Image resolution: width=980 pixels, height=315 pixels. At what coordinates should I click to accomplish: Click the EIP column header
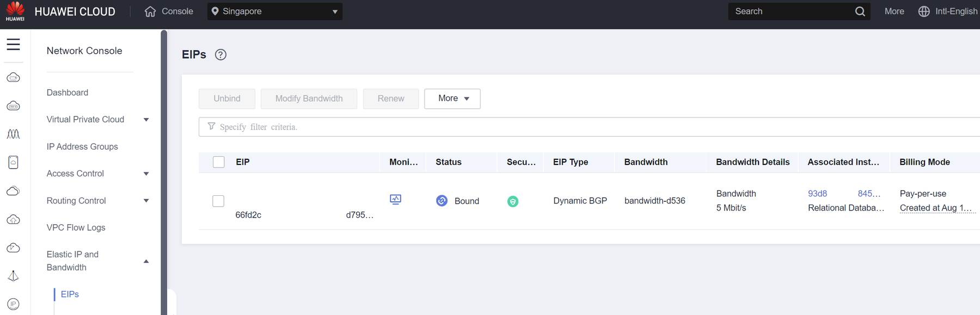[x=243, y=162]
